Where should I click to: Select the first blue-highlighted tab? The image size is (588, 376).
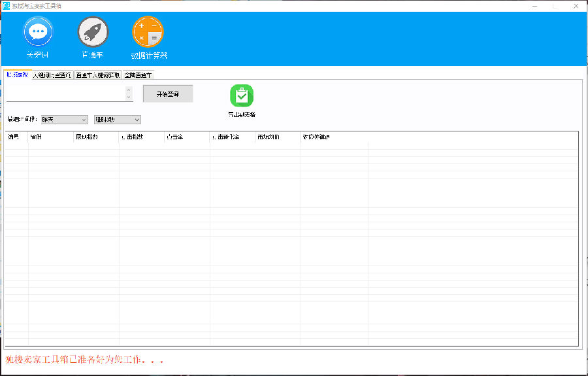coord(18,75)
